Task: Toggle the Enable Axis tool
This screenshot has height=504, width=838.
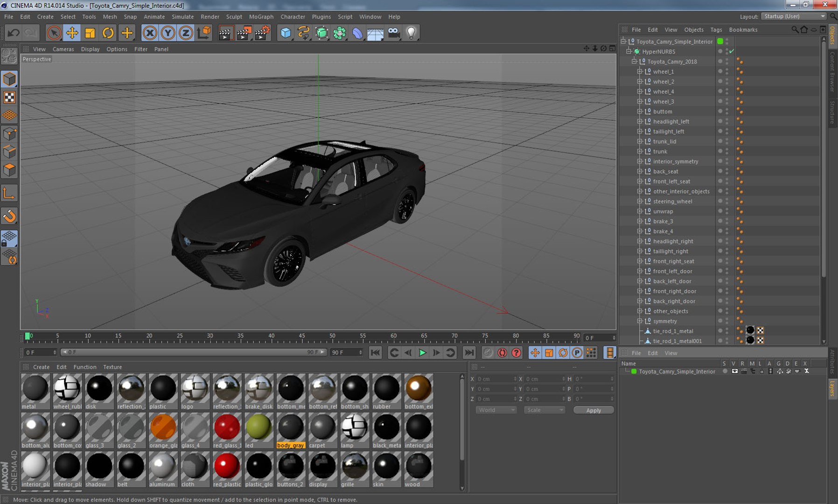Action: [9, 193]
